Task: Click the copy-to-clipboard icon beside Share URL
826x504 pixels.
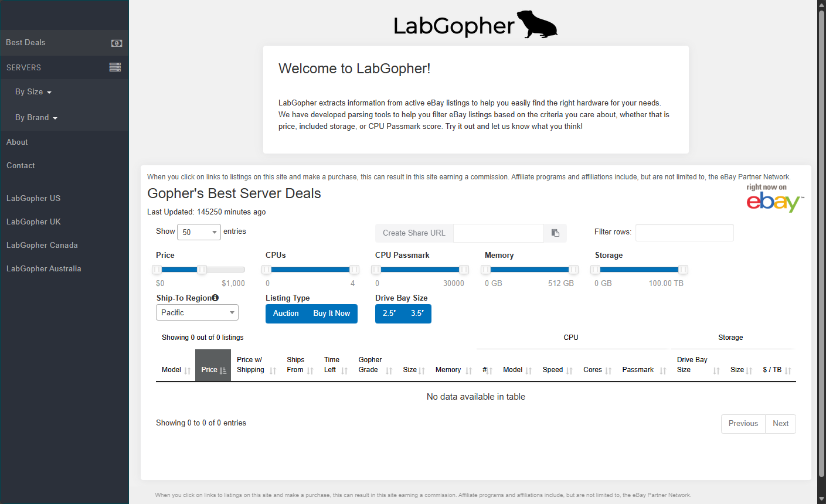Action: click(x=555, y=233)
